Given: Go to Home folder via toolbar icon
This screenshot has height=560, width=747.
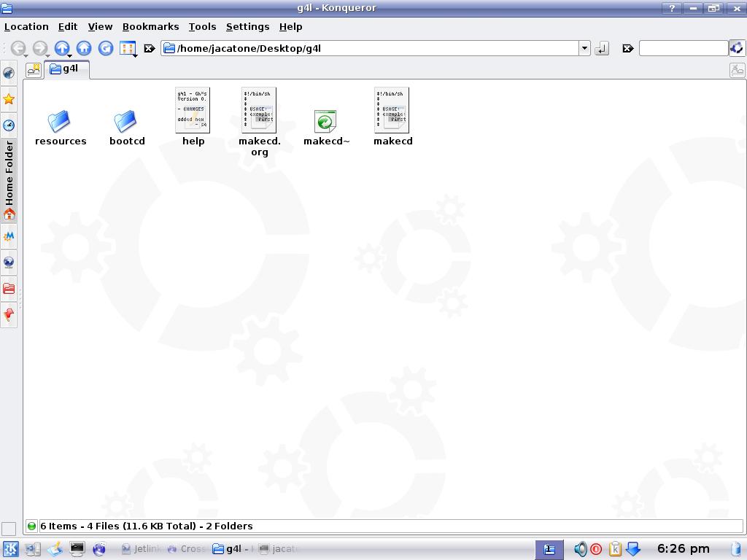Looking at the screenshot, I should coord(84,48).
